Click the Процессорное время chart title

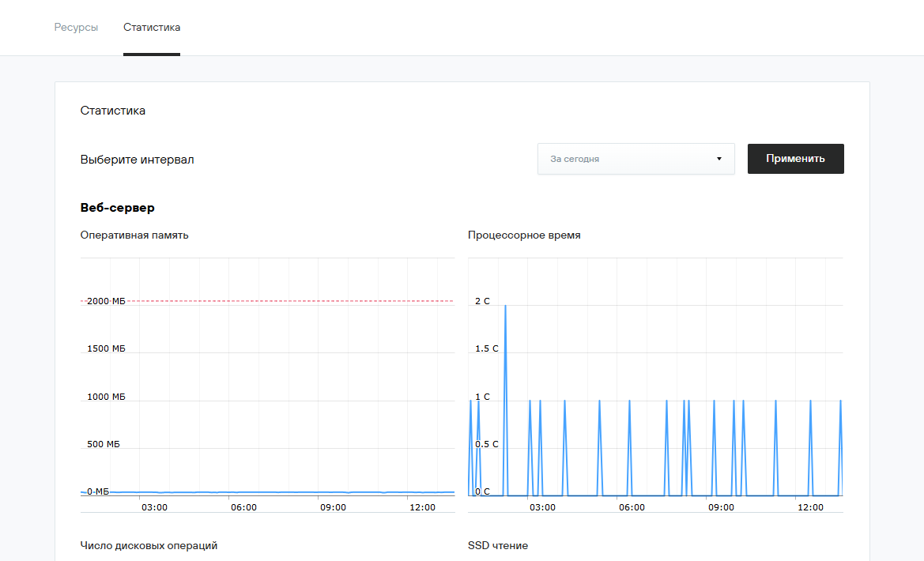pyautogui.click(x=524, y=235)
